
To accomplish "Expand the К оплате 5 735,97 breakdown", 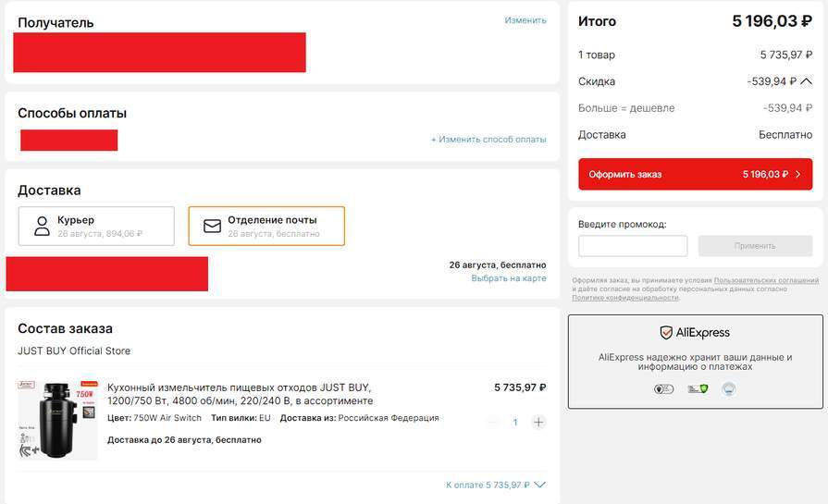I will pyautogui.click(x=539, y=485).
